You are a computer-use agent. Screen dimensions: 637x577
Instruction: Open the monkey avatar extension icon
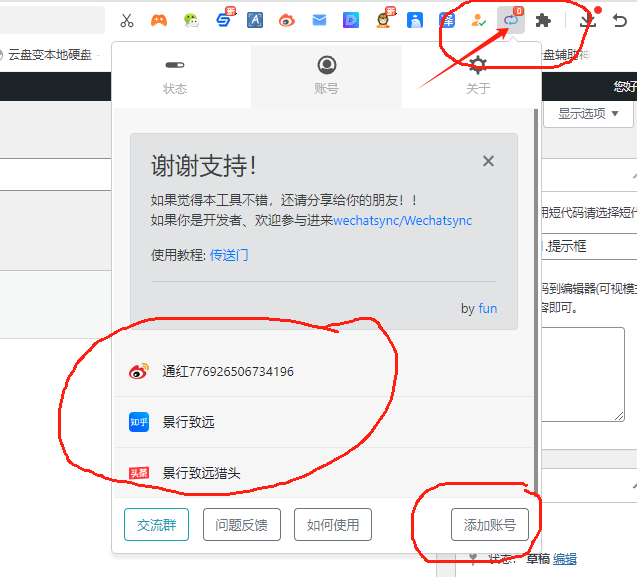[383, 20]
